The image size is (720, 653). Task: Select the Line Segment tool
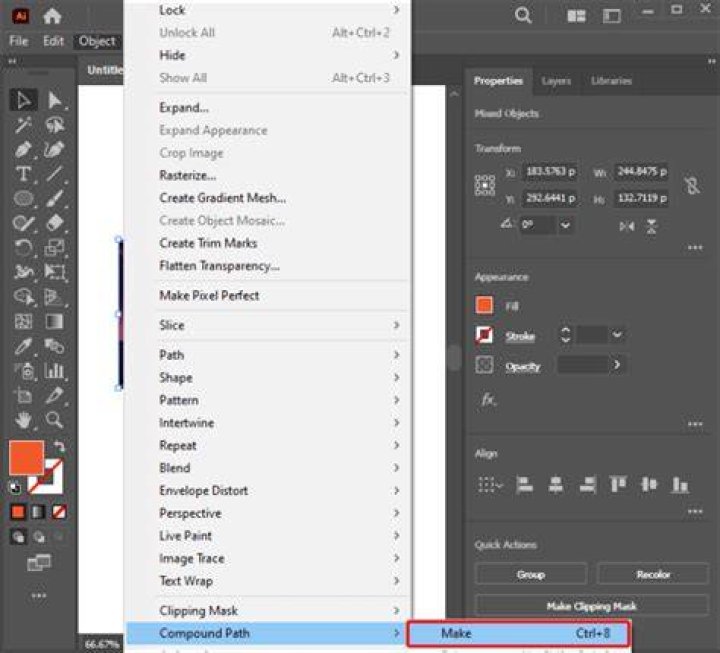[55, 174]
